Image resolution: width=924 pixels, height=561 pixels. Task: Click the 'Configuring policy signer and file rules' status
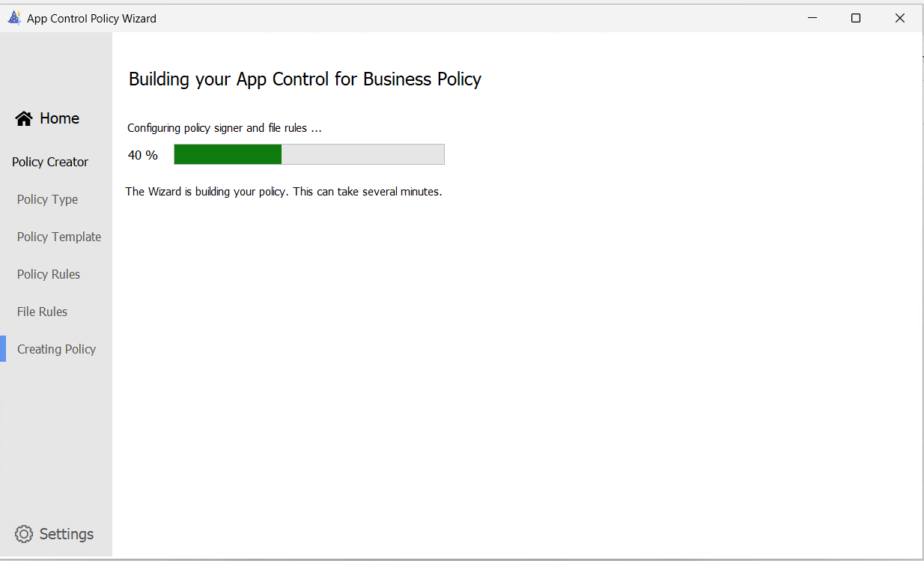coord(225,128)
